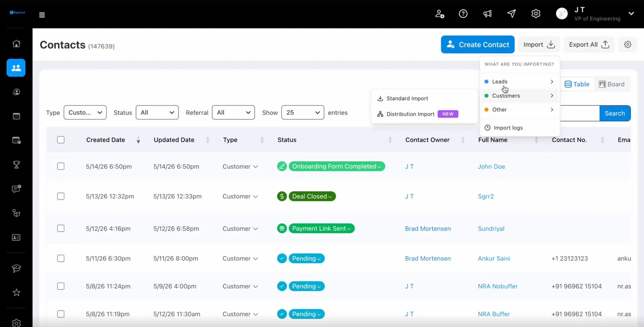Image resolution: width=644 pixels, height=327 pixels.
Task: Check the NRA Nobuffer row checkbox
Action: [x=61, y=286]
